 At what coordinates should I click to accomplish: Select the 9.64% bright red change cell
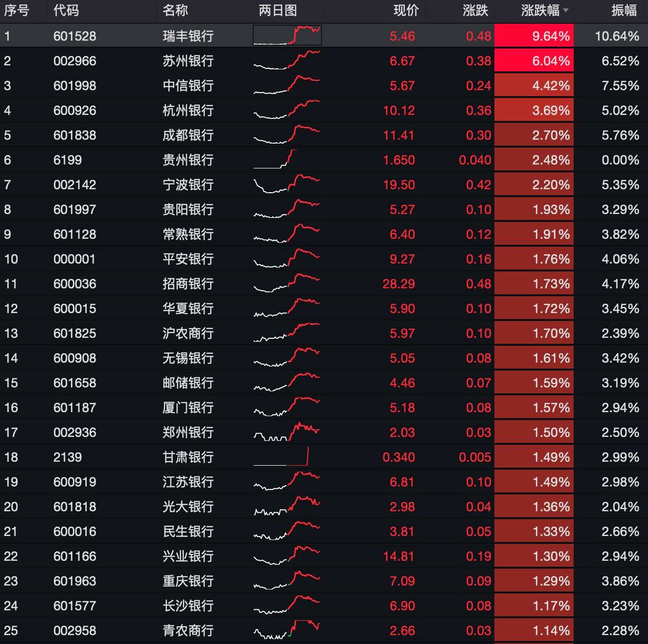click(534, 36)
